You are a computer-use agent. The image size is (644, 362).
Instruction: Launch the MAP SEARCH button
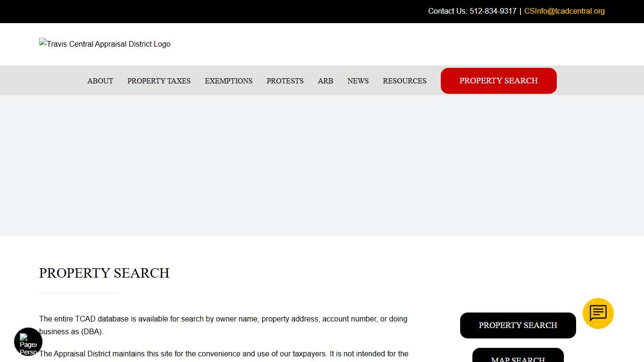click(518, 357)
